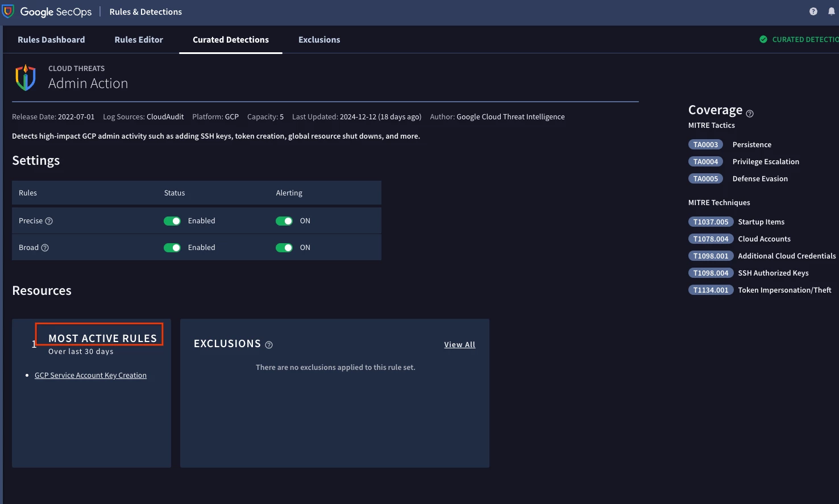Click the CloudAudit log source value
The height and width of the screenshot is (504, 839).
click(165, 117)
